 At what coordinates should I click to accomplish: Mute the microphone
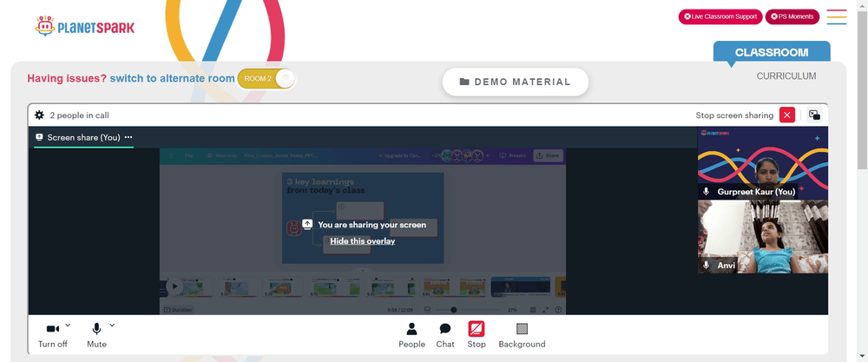96,335
